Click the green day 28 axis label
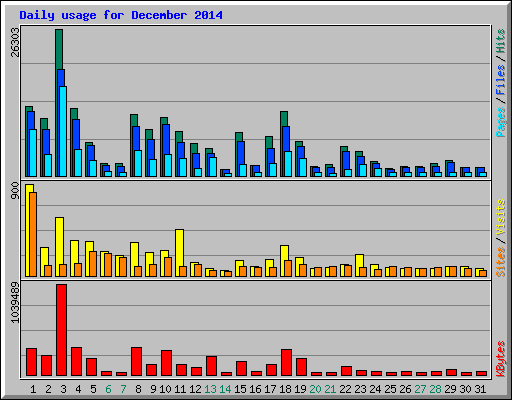Viewport: 512px width, 400px height. 435,389
